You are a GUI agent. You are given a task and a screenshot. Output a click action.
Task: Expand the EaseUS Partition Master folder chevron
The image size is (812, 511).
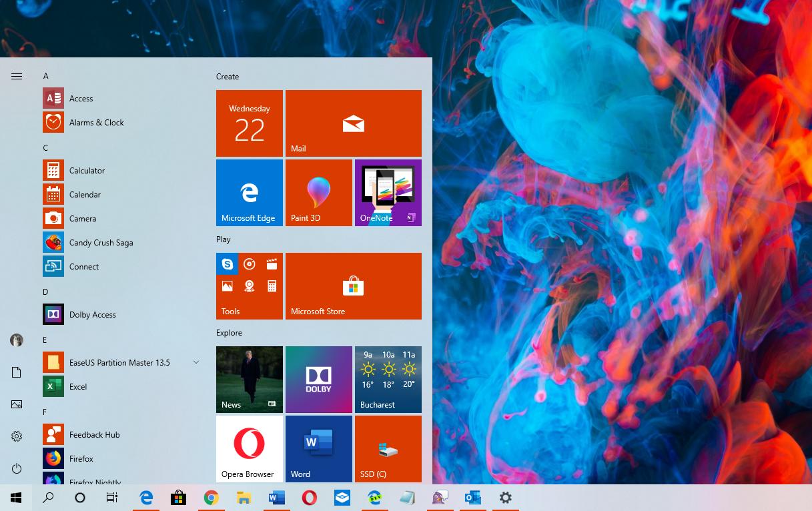click(196, 362)
